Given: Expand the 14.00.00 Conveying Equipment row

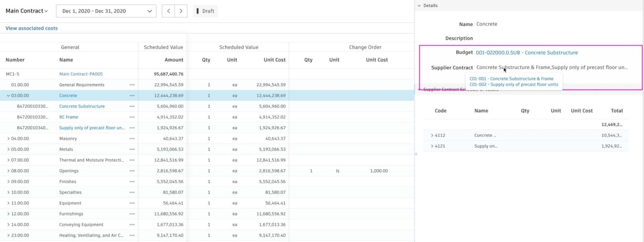Looking at the screenshot, I should click(8, 225).
